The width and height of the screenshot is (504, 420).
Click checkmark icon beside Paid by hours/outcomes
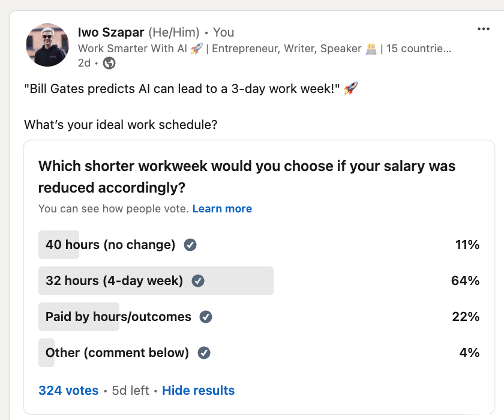click(x=206, y=317)
